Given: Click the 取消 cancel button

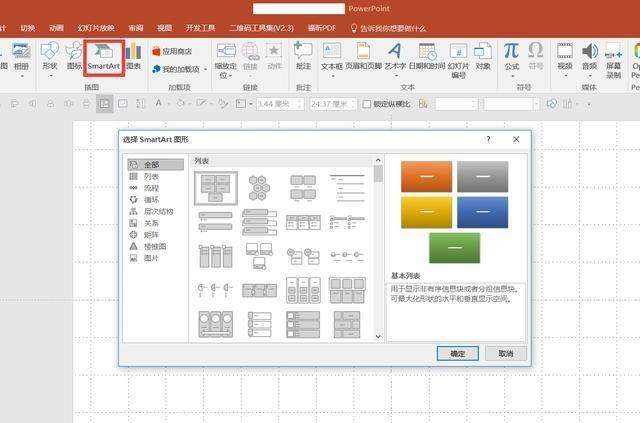Looking at the screenshot, I should (506, 353).
